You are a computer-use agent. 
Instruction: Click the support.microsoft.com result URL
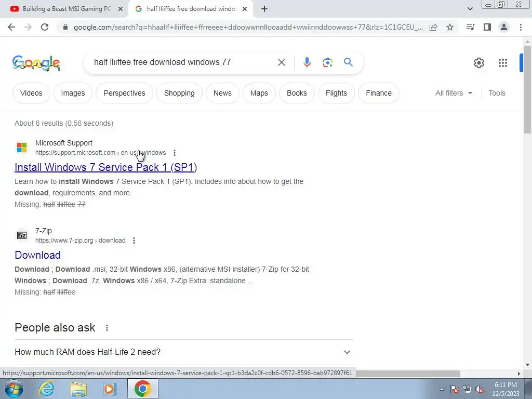100,153
